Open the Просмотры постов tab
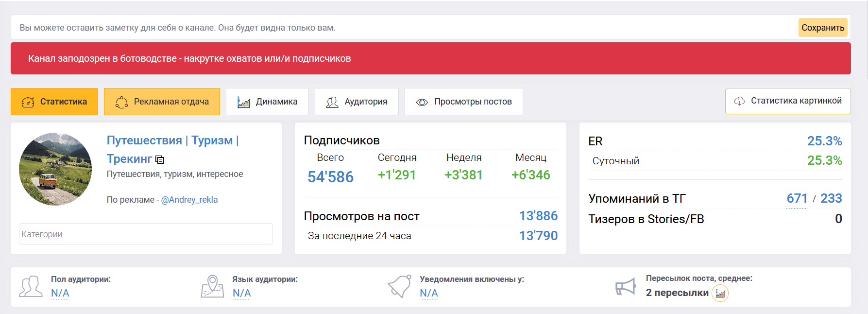The height and width of the screenshot is (314, 868). [464, 102]
